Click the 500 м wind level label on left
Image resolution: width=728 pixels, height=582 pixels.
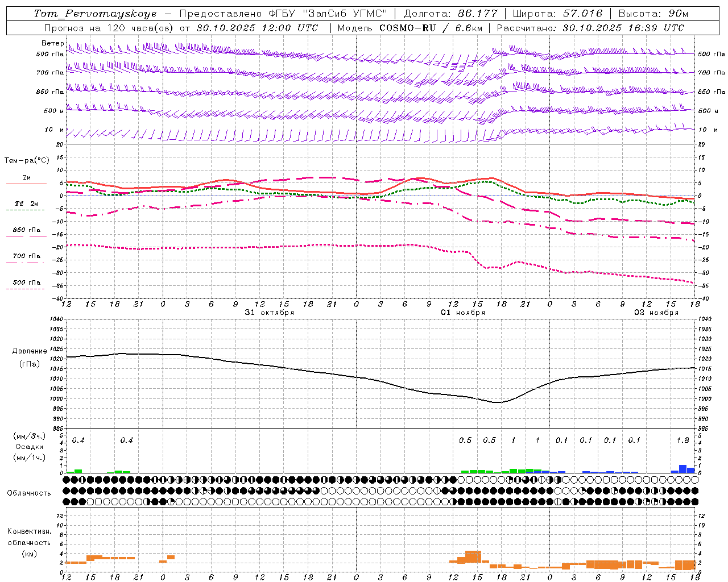point(54,111)
